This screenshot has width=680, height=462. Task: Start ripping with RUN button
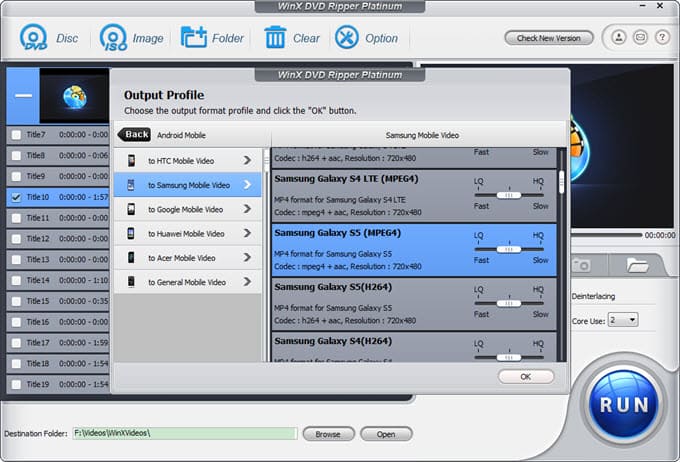[x=624, y=404]
